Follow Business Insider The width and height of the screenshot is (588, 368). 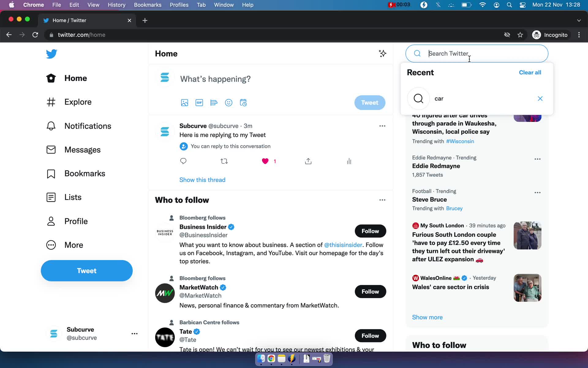tap(370, 231)
